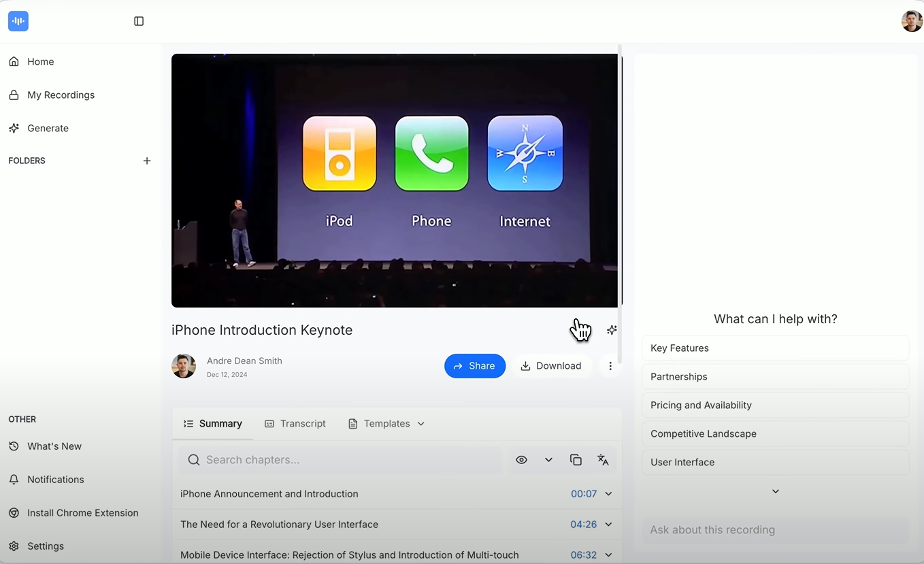Open My Recordings in the sidebar
This screenshot has width=924, height=564.
pyautogui.click(x=61, y=95)
